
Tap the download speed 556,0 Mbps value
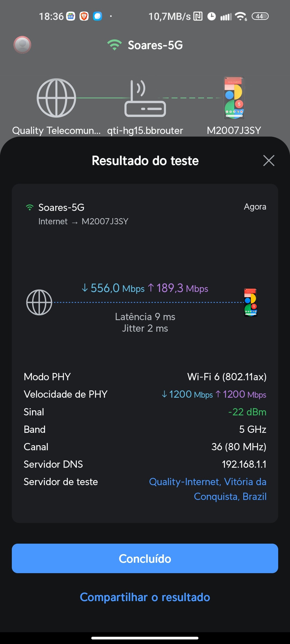point(113,288)
